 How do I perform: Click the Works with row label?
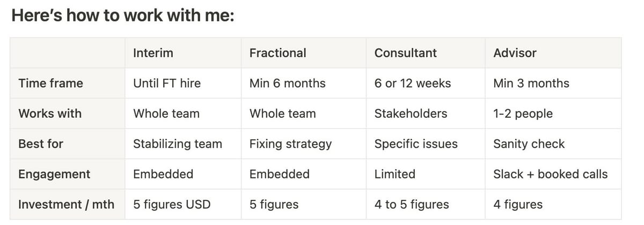click(x=50, y=114)
